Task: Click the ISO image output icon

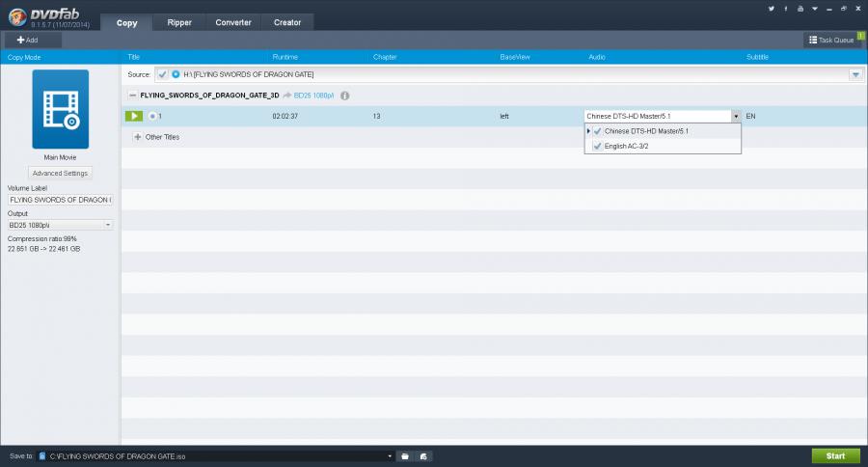Action: (x=423, y=456)
